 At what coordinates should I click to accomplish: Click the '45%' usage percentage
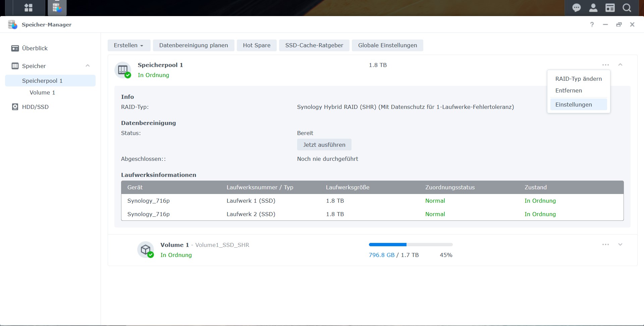[x=446, y=255]
